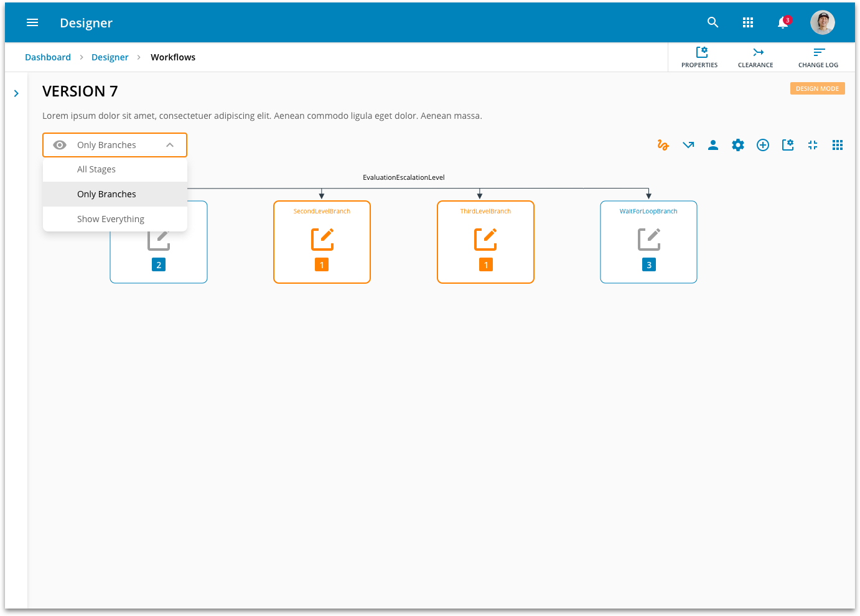Select the SecondLevelBranch node card
The height and width of the screenshot is (616, 860).
[x=322, y=242]
